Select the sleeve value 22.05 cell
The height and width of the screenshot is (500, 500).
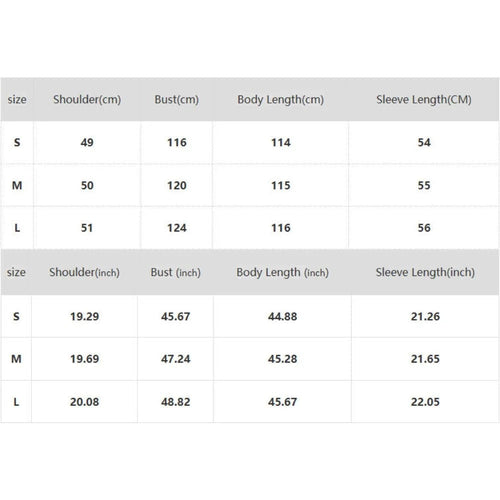click(425, 402)
